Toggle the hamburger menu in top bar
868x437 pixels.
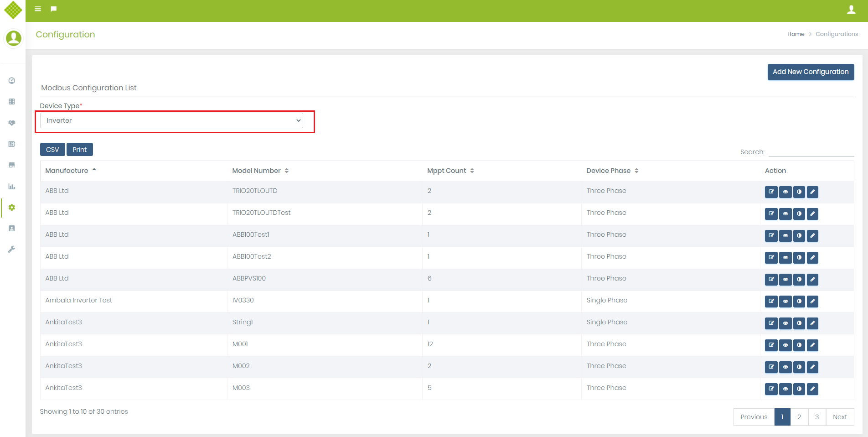click(38, 9)
